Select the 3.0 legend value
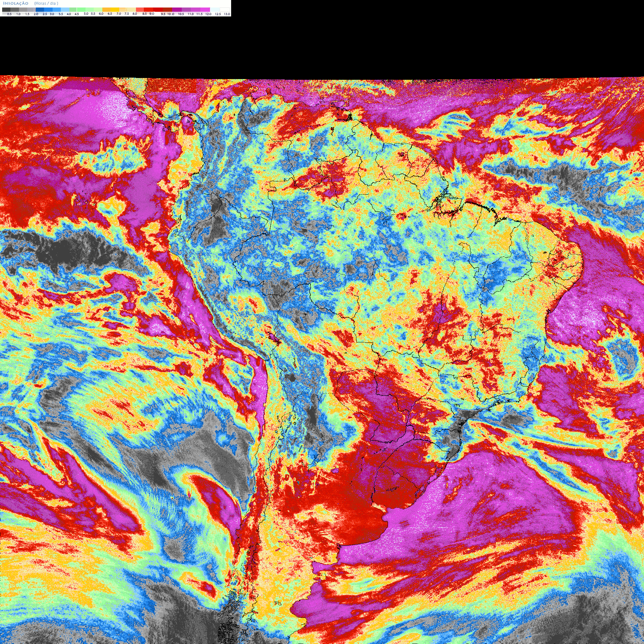644x644 pixels. coord(52,14)
